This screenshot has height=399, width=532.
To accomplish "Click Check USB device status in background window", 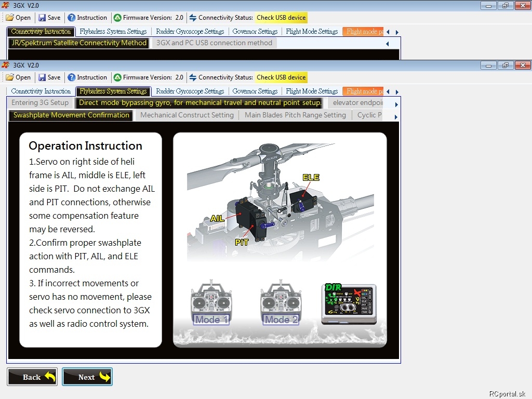I will tap(281, 18).
